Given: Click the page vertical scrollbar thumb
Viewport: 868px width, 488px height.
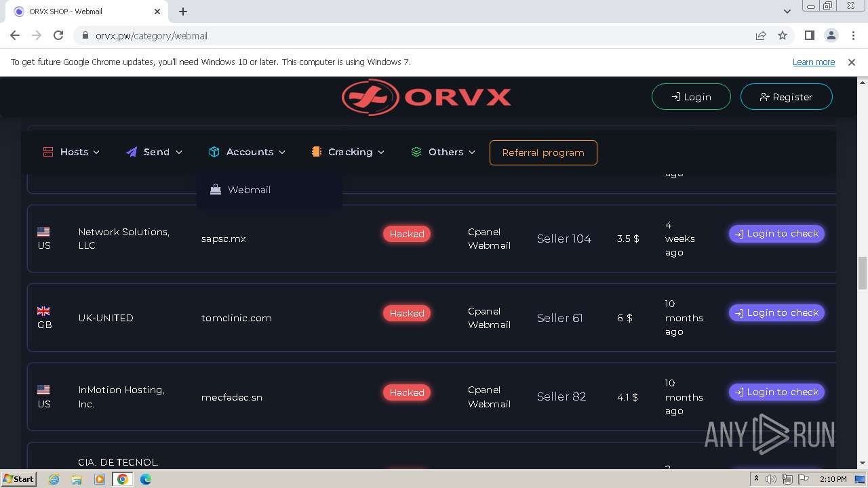Looking at the screenshot, I should (863, 273).
